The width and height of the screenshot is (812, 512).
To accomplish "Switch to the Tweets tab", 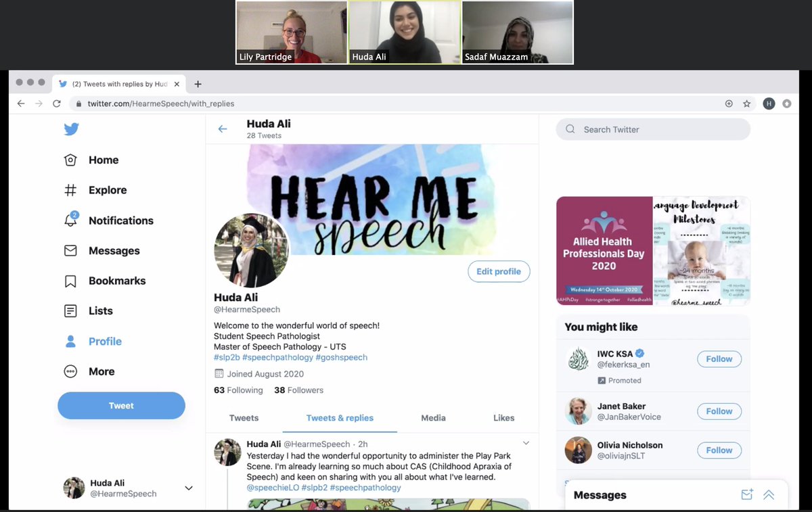I will pos(244,418).
